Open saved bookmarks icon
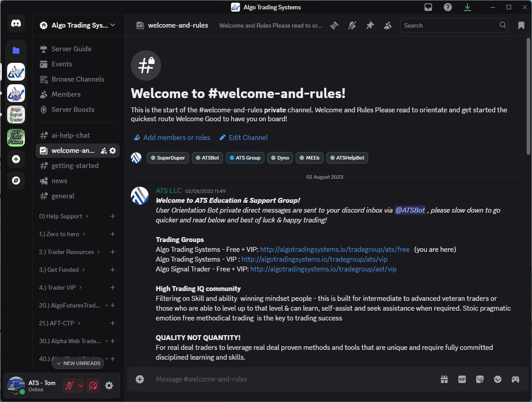The image size is (532, 402). (x=521, y=25)
